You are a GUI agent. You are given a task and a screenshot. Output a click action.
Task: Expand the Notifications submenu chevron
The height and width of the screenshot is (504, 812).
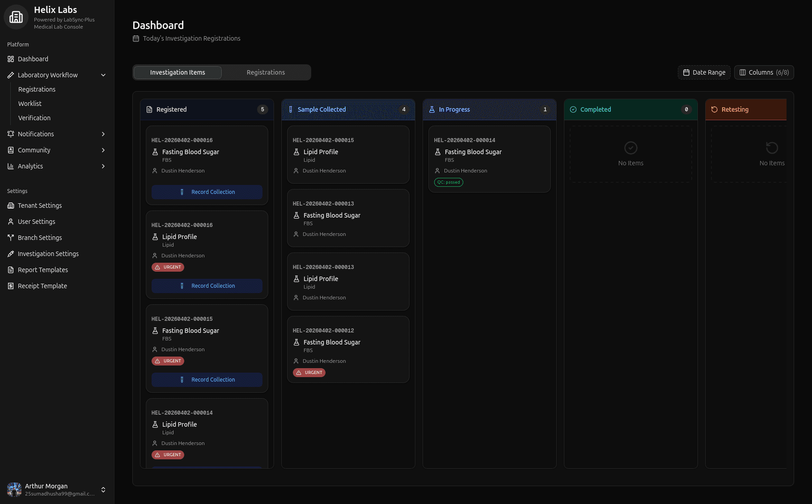pyautogui.click(x=103, y=134)
